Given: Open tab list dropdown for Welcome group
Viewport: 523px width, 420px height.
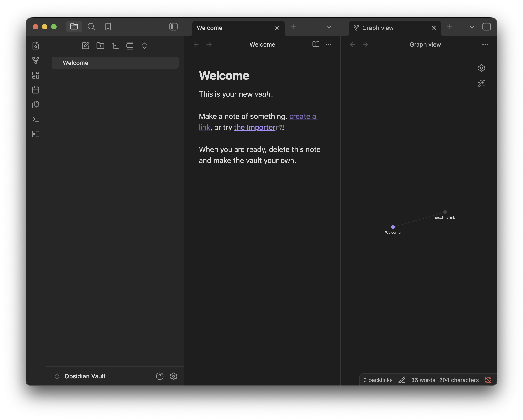Looking at the screenshot, I should pos(329,27).
